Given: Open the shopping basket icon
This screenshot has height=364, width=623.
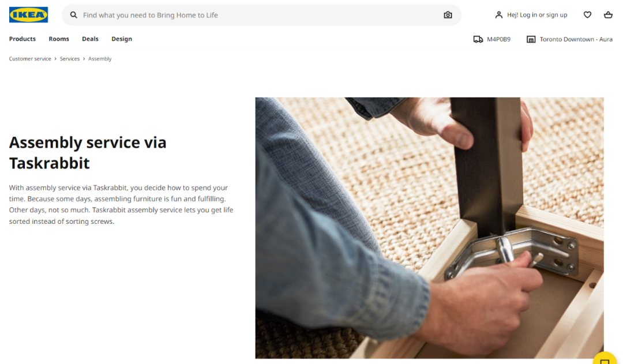Looking at the screenshot, I should click(608, 15).
